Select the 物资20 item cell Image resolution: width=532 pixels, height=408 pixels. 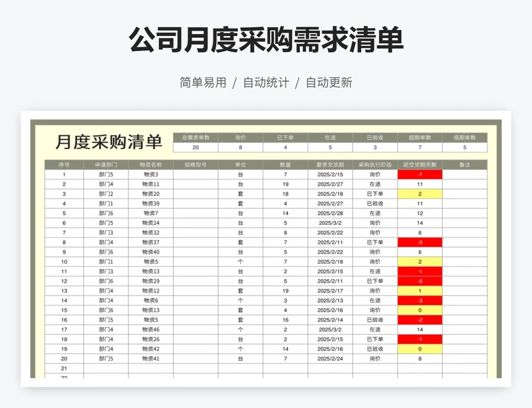[151, 194]
